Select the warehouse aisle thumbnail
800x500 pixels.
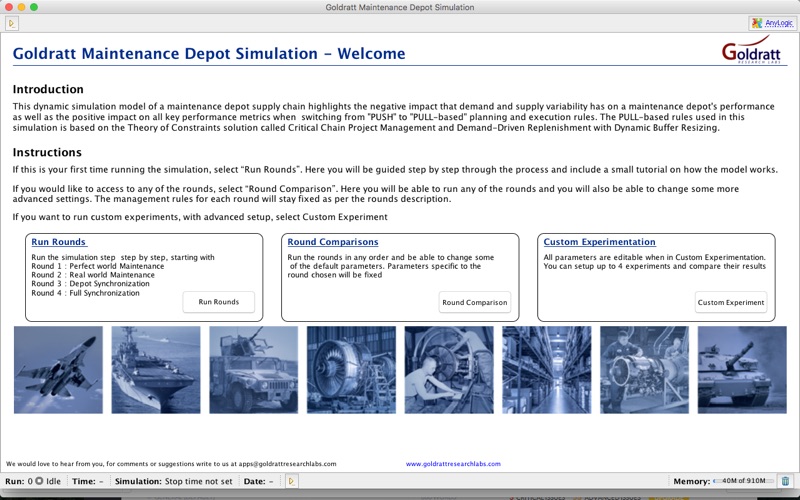tap(546, 370)
